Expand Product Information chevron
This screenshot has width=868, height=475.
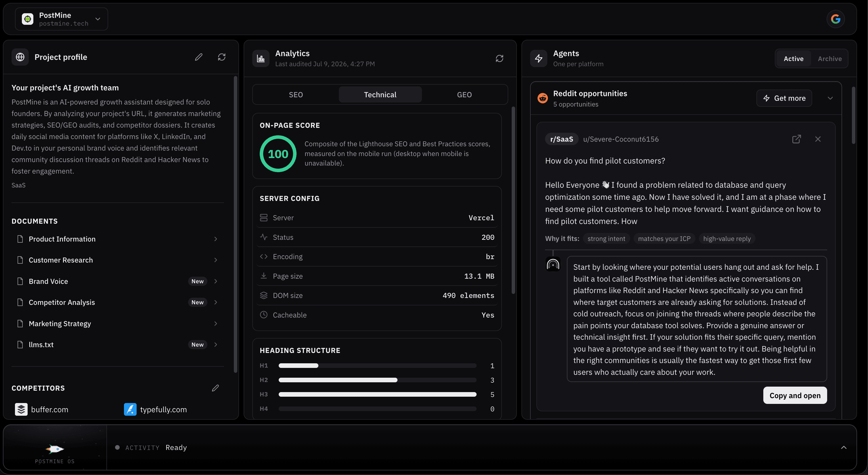(x=216, y=239)
